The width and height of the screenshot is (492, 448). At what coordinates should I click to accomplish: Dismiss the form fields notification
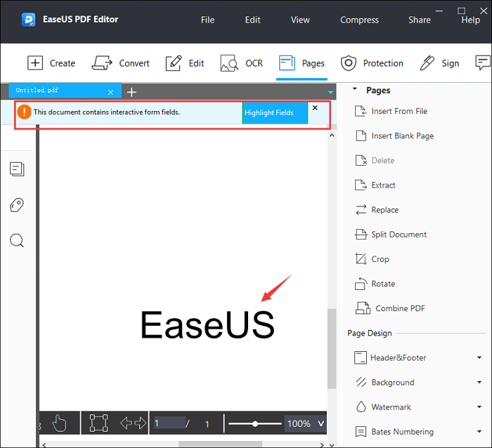pos(315,108)
